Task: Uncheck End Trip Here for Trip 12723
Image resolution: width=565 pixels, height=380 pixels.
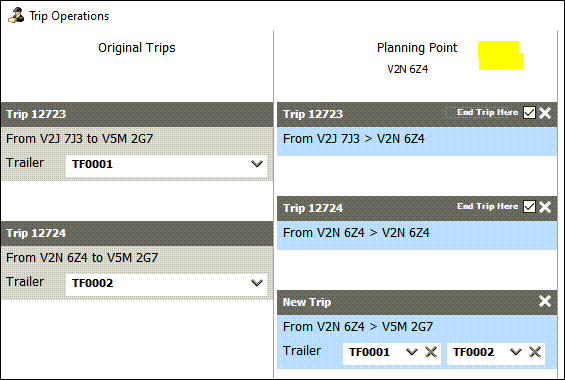Action: [529, 113]
